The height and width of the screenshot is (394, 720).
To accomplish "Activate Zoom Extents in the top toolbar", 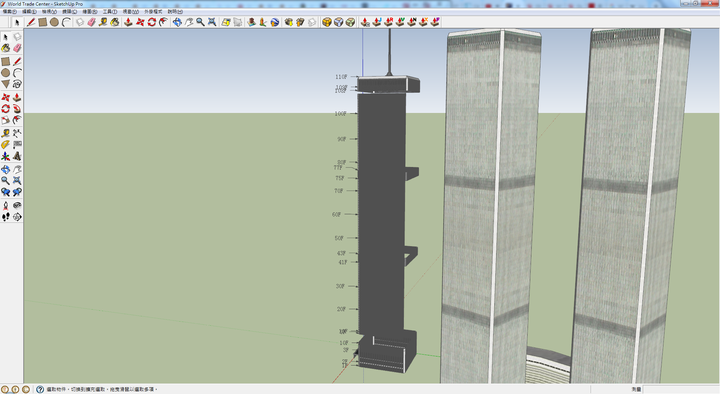I will point(212,22).
